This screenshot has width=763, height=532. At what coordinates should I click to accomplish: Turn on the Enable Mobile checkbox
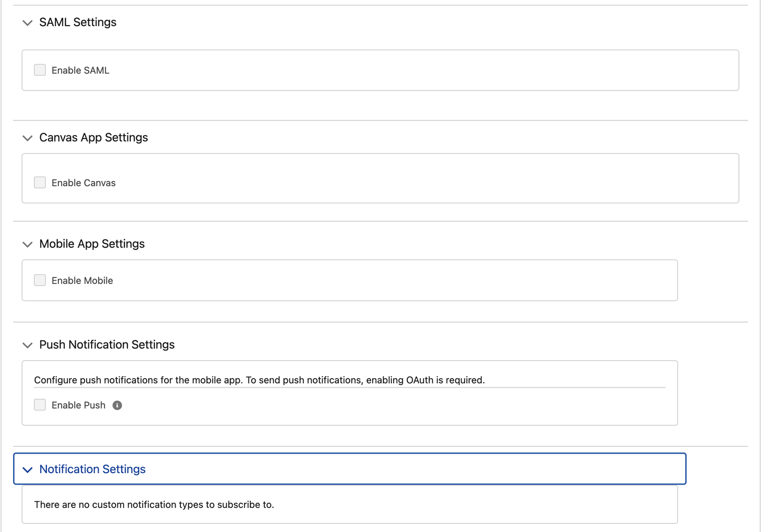40,280
